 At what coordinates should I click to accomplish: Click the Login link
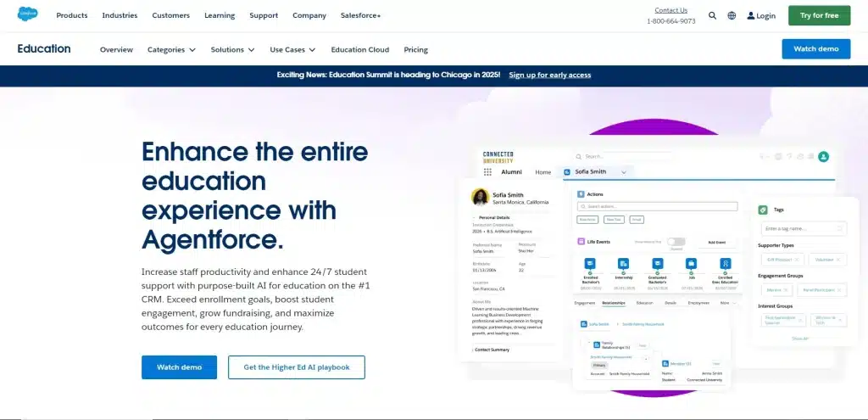click(766, 15)
